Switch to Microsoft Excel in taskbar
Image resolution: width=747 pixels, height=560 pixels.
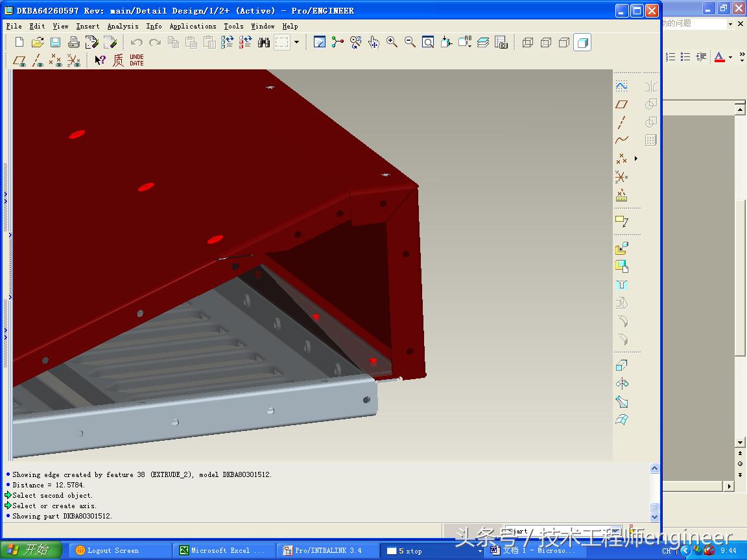click(x=223, y=550)
